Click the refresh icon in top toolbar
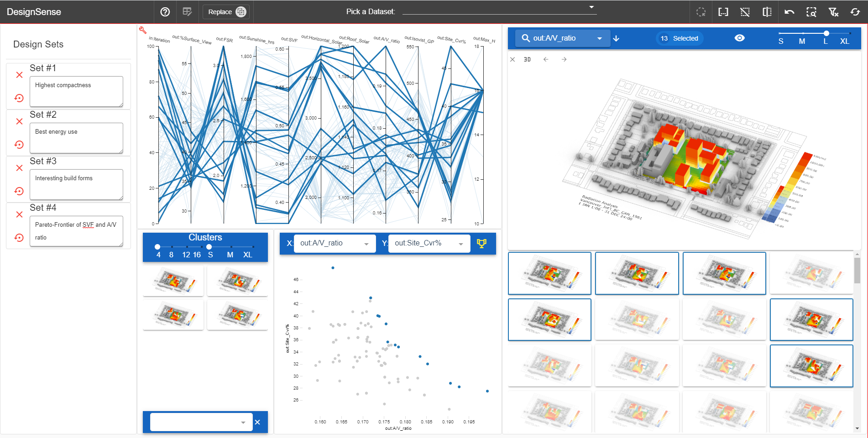The width and height of the screenshot is (868, 438). tap(855, 12)
